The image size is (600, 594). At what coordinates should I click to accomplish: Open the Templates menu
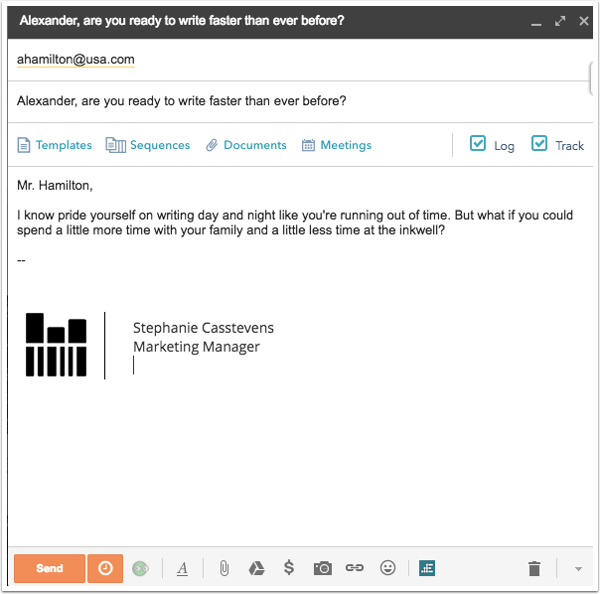tap(55, 145)
